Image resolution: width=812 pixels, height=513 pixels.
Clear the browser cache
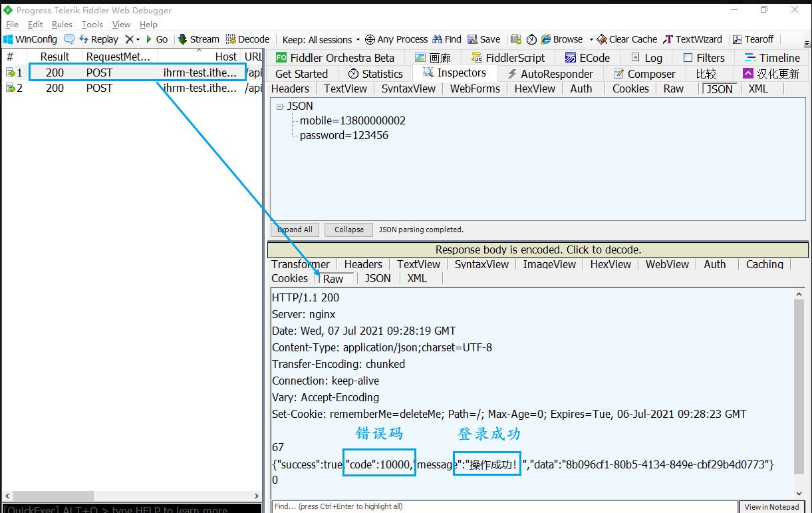pos(627,39)
